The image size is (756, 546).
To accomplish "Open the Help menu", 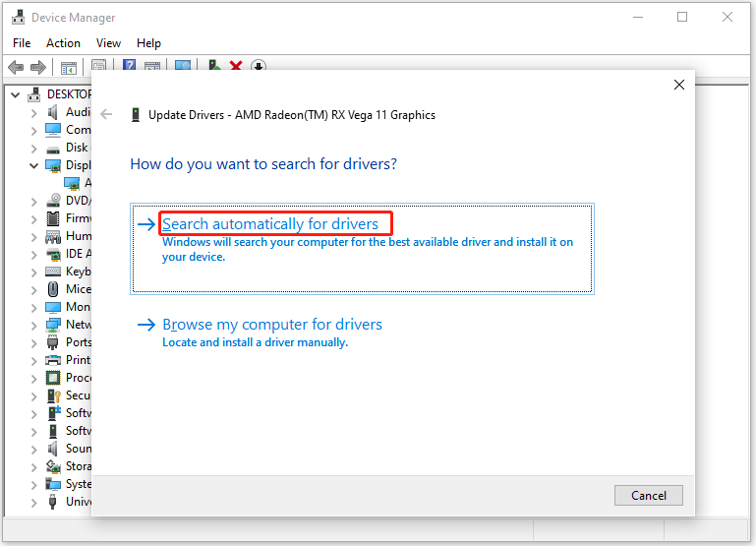I will (148, 43).
